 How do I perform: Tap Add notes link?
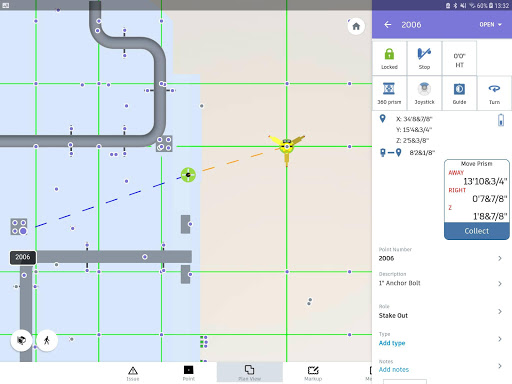point(394,369)
